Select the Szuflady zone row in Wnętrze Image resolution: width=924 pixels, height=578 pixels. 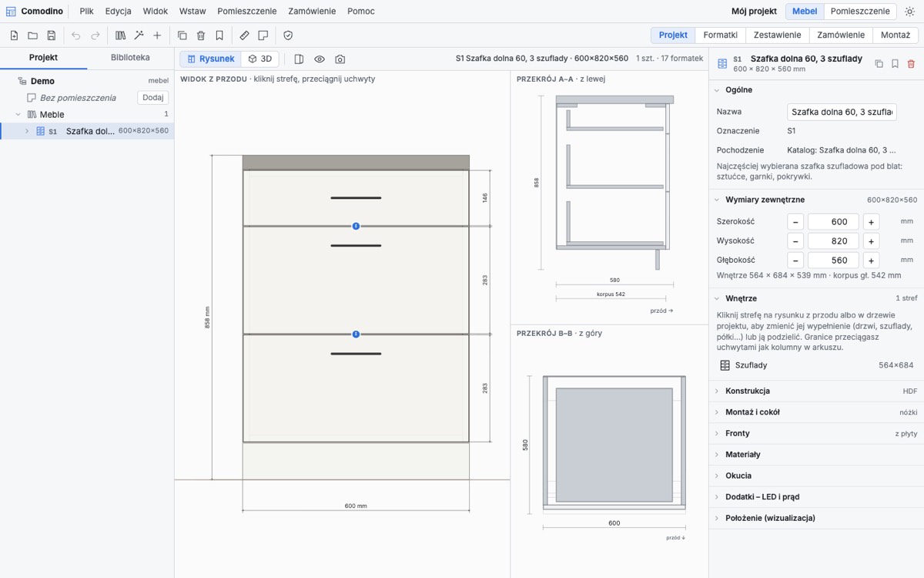[x=816, y=365]
